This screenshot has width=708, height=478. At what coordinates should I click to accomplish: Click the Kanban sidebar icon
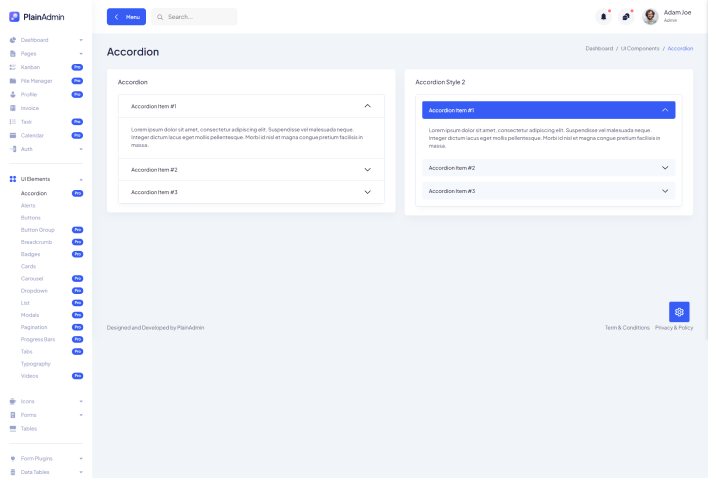click(x=13, y=67)
